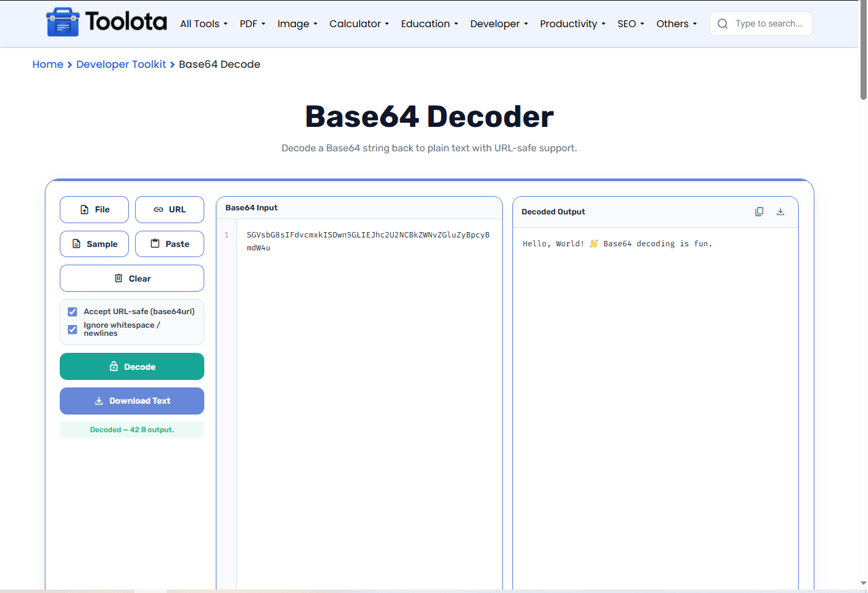Open Developer Toolkit breadcrumb link

click(121, 64)
